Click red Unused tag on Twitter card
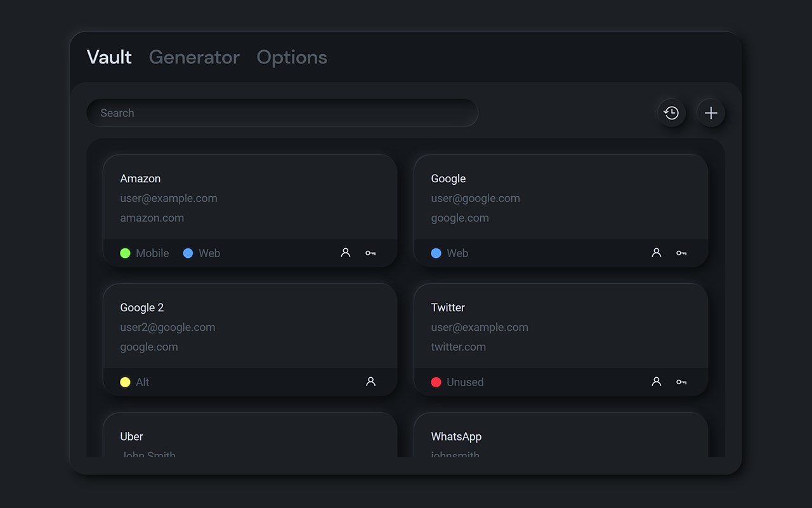 [457, 382]
